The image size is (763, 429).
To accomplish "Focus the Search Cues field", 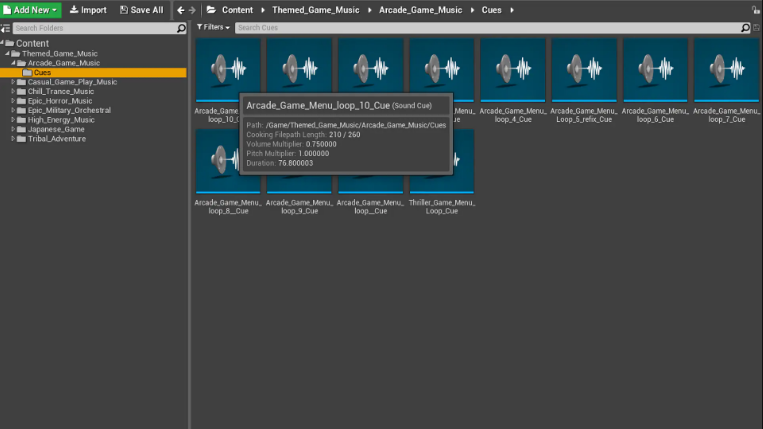I will [488, 28].
